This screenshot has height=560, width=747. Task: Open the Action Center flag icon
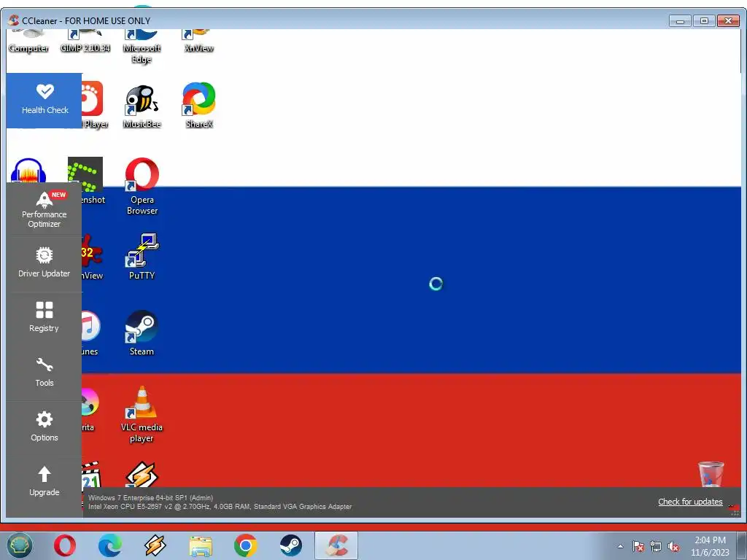[x=638, y=546]
